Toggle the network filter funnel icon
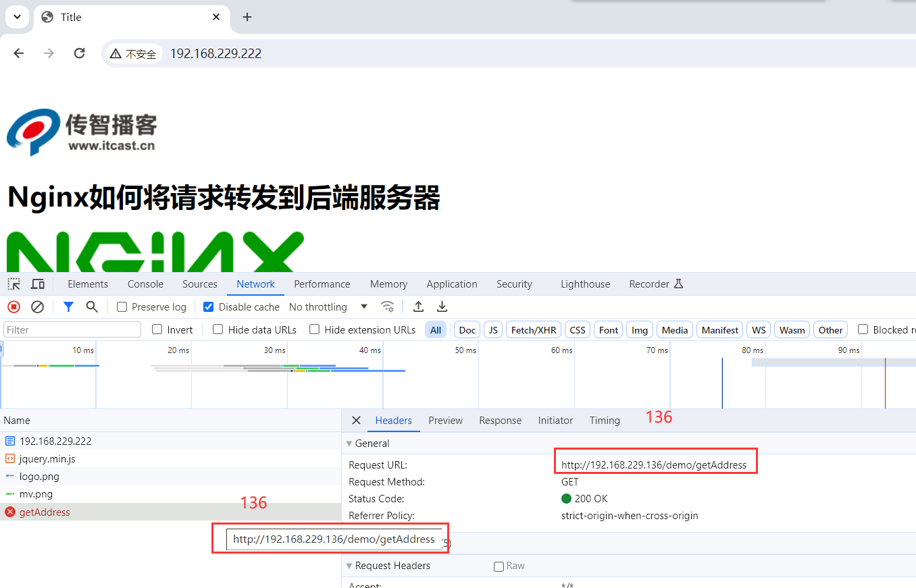916x588 pixels. coord(68,307)
